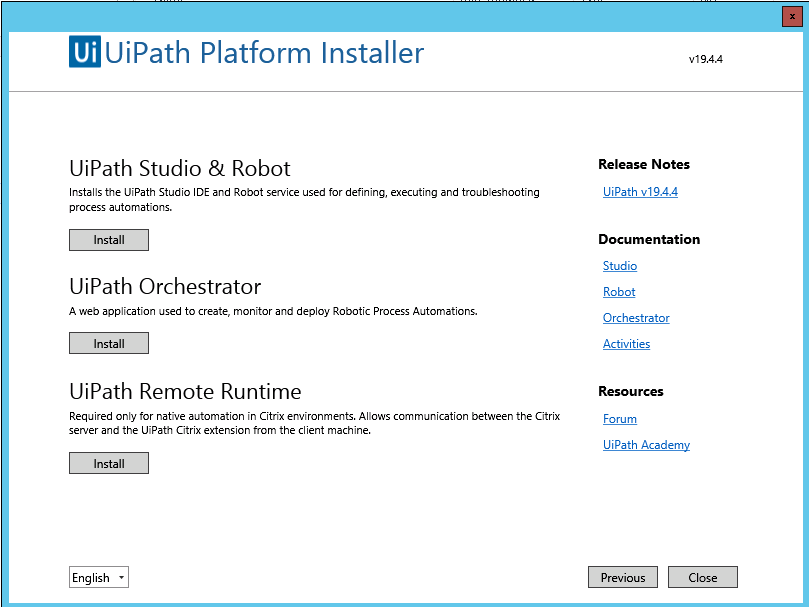The width and height of the screenshot is (809, 607).
Task: Install UiPath Orchestrator
Action: [x=109, y=344]
